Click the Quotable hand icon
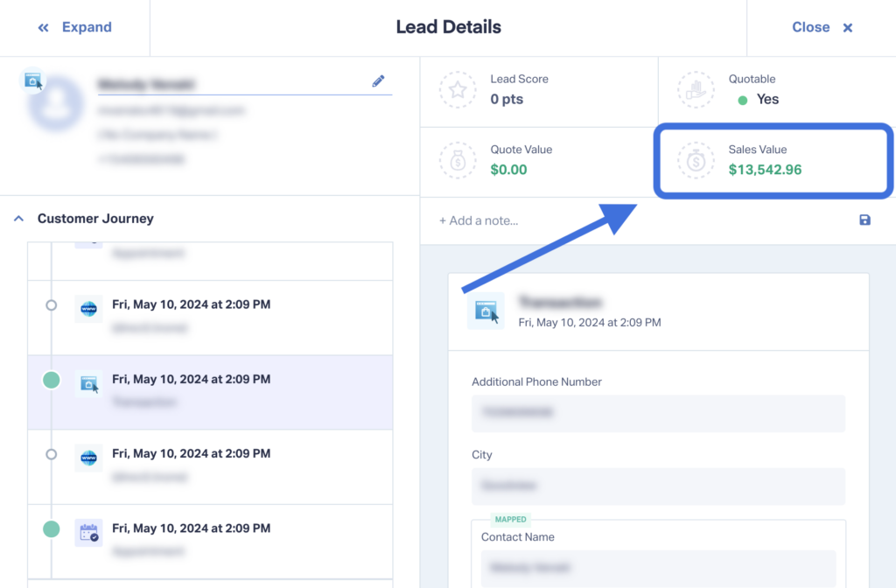The width and height of the screenshot is (896, 588). [x=696, y=90]
